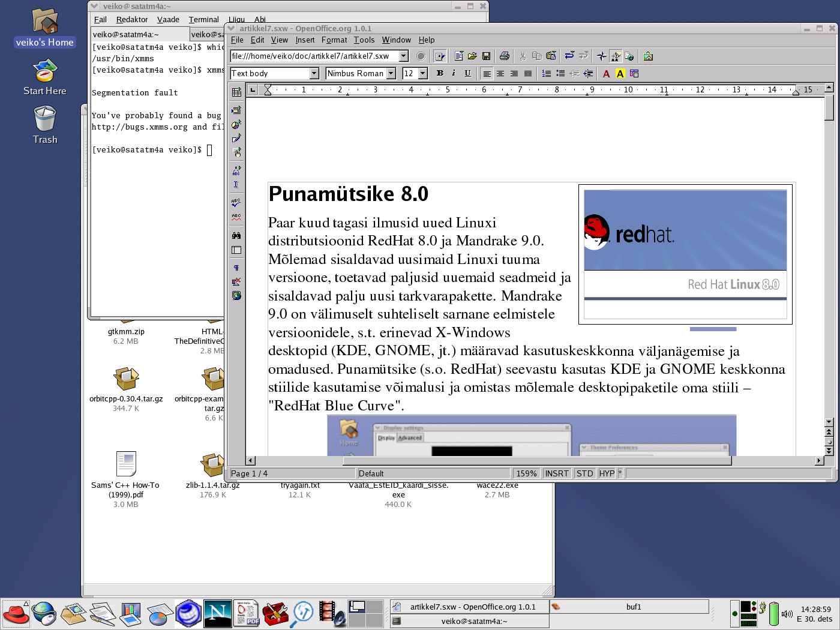Image resolution: width=840 pixels, height=630 pixels.
Task: Open the Insert menu in OpenOffice
Action: coord(305,40)
